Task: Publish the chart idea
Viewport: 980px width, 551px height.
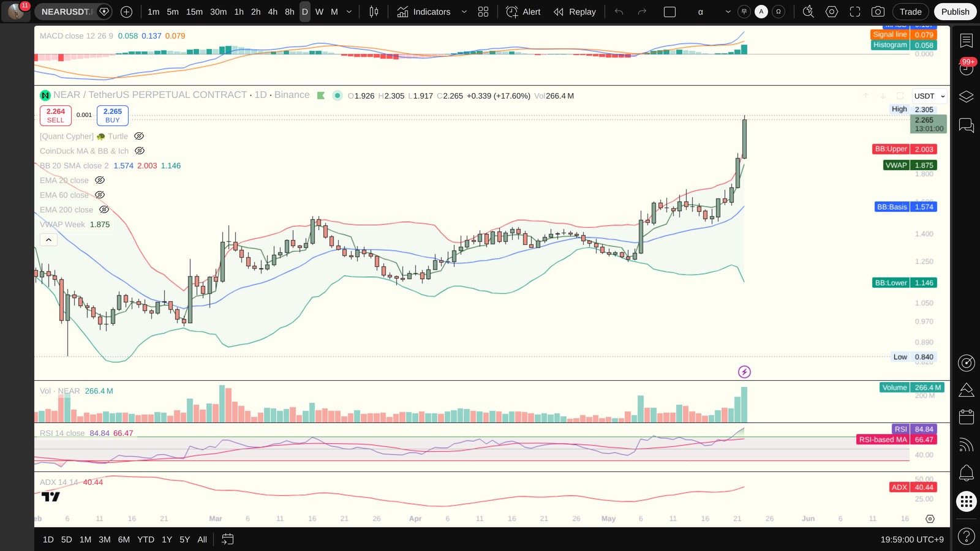Action: pyautogui.click(x=955, y=12)
